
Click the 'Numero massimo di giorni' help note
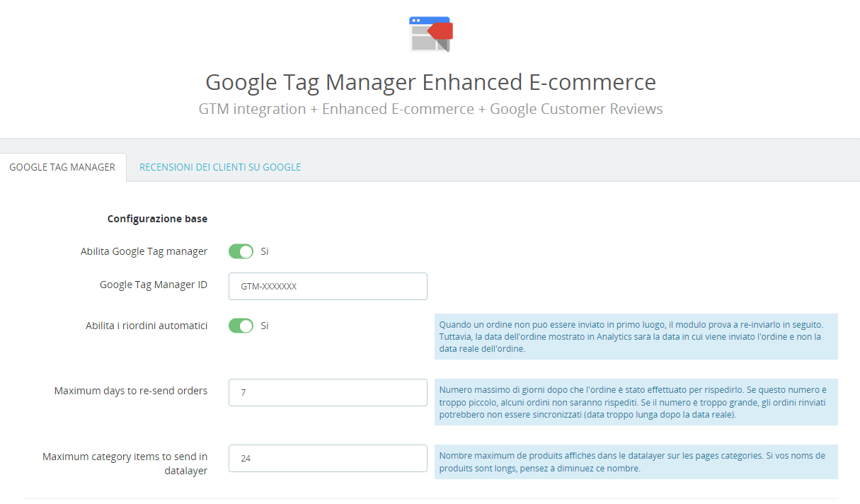pos(636,402)
